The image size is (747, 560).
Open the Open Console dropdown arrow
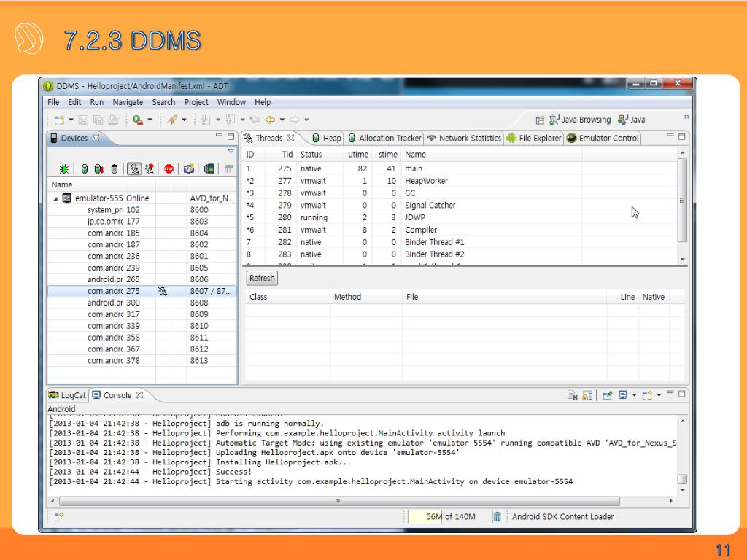pyautogui.click(x=659, y=395)
